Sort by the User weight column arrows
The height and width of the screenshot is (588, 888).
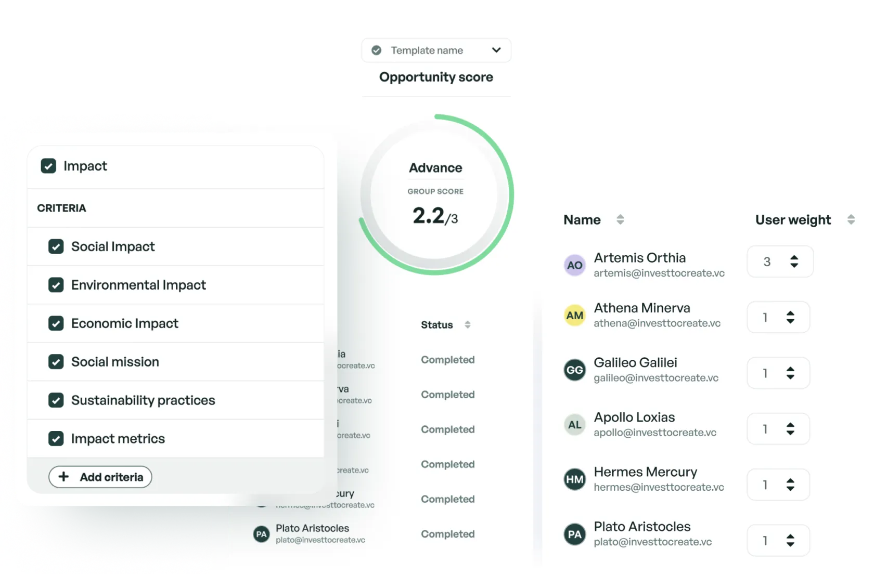851,219
